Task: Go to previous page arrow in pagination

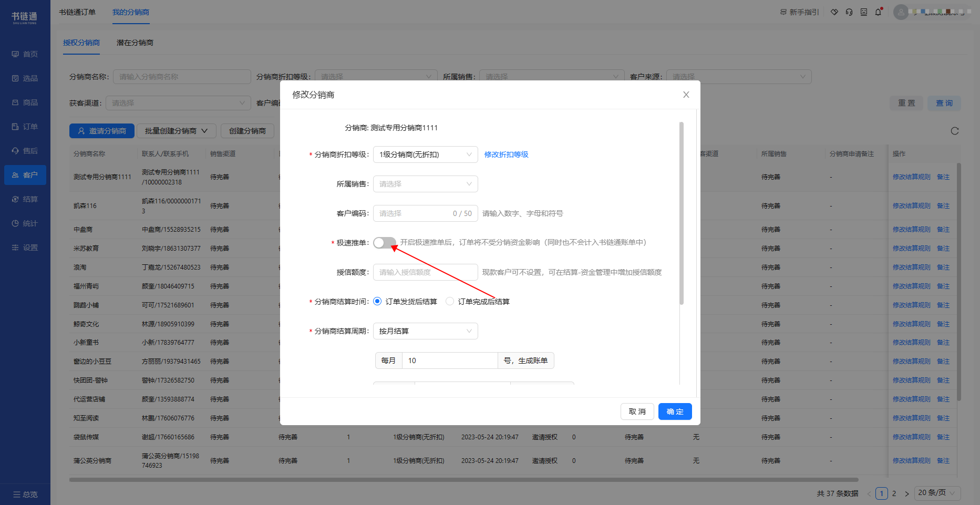Action: [869, 493]
